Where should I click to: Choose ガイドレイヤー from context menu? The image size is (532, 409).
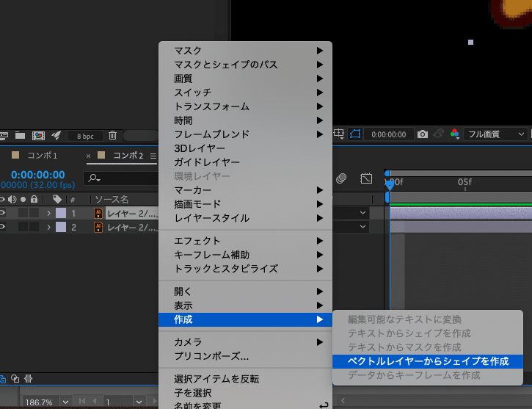pyautogui.click(x=245, y=162)
